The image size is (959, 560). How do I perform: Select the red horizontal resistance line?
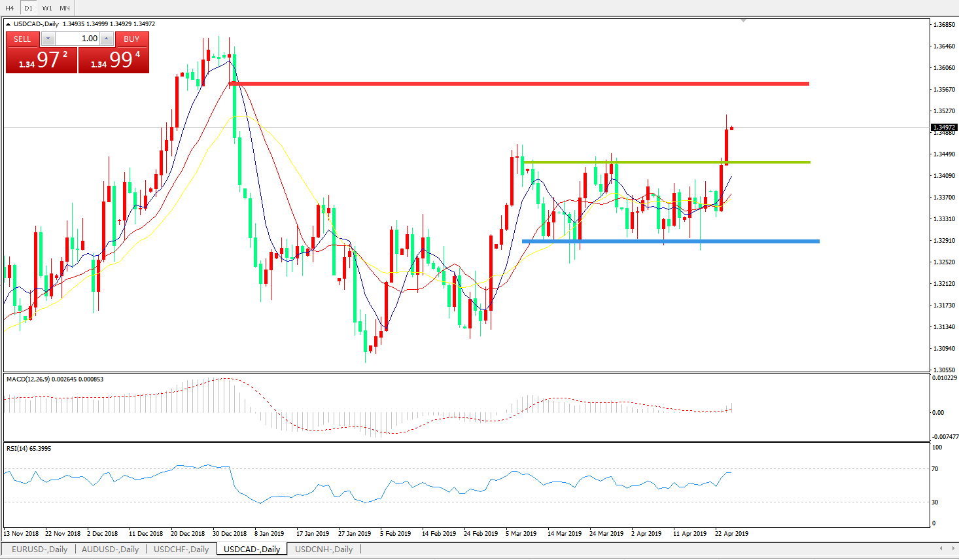(523, 84)
